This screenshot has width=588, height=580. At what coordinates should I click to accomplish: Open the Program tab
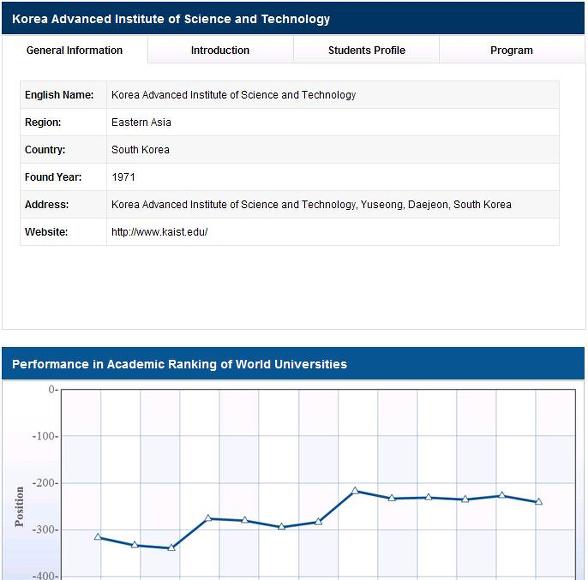512,50
